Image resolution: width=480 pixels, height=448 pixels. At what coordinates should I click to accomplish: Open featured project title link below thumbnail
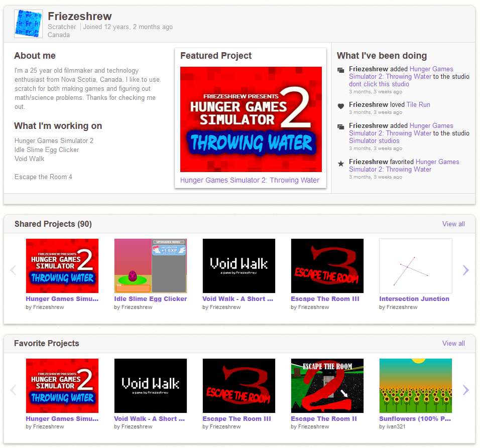coord(250,180)
